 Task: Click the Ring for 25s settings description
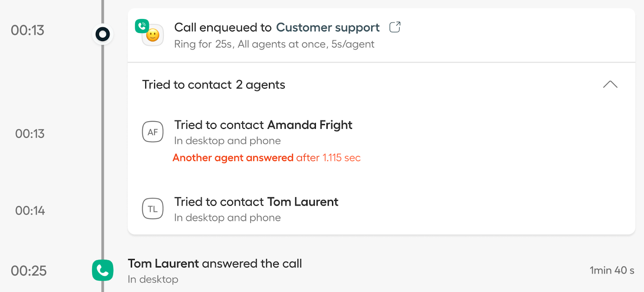click(274, 44)
